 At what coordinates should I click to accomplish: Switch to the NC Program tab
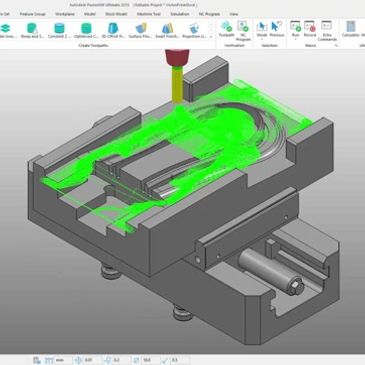[x=209, y=14]
